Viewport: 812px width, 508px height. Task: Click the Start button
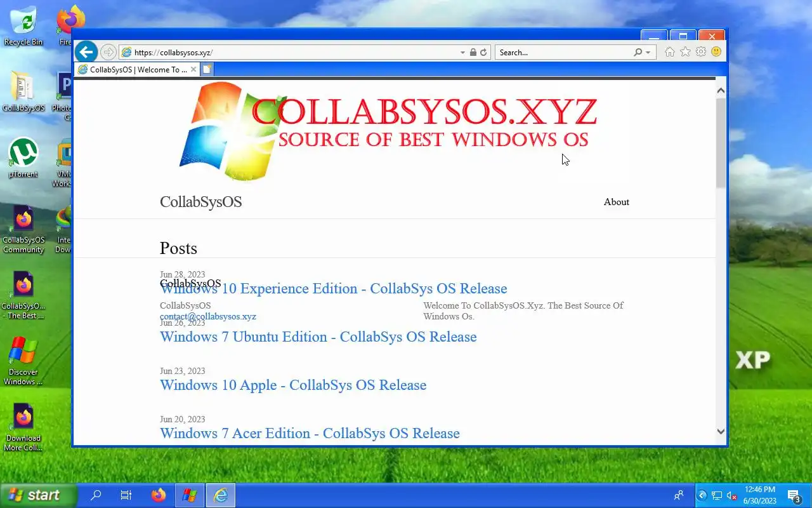click(x=38, y=495)
